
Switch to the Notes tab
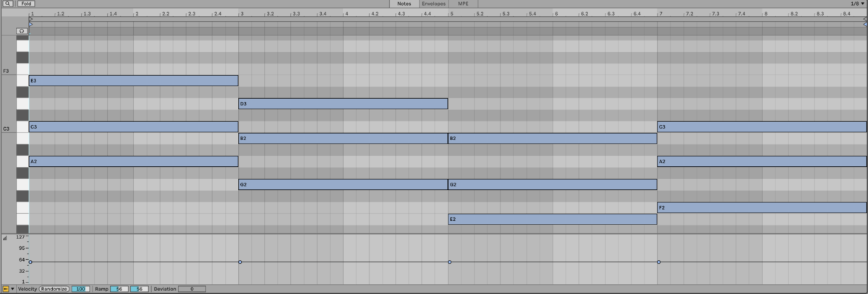(x=404, y=4)
